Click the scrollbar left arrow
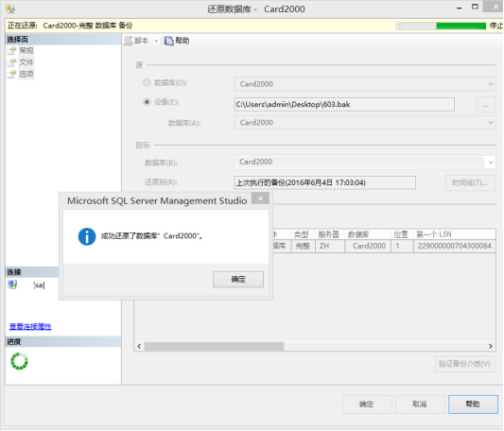Image resolution: width=504 pixels, height=431 pixels. pos(139,347)
